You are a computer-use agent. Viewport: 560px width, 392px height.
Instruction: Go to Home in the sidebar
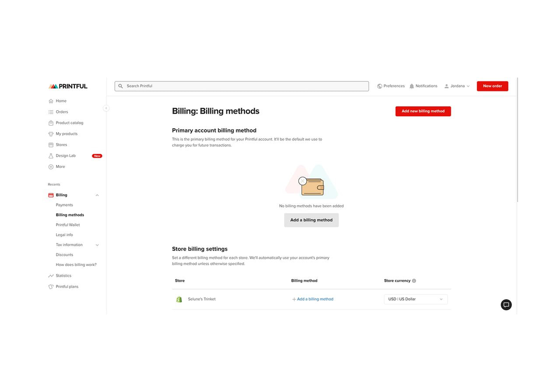(x=61, y=101)
